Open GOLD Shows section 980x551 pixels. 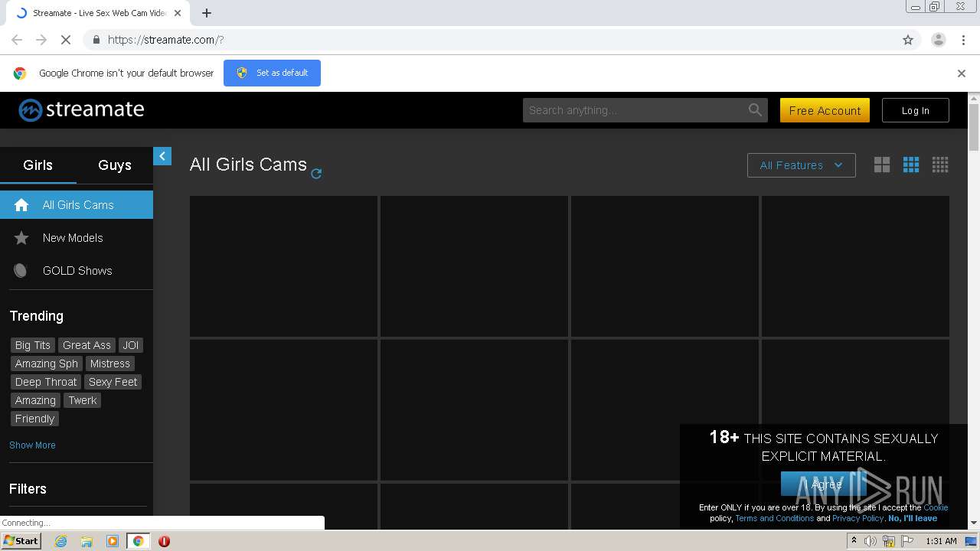[77, 271]
